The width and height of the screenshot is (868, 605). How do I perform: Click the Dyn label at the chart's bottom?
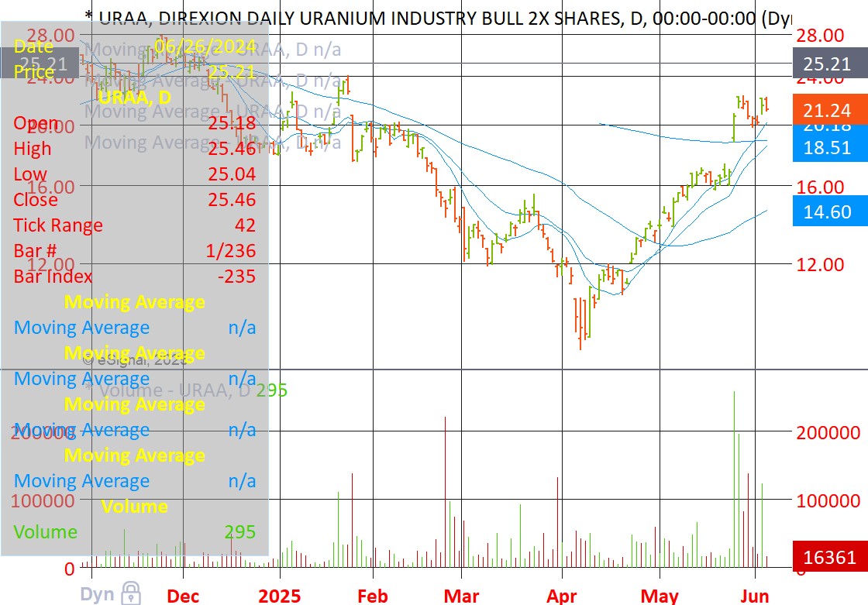click(97, 594)
